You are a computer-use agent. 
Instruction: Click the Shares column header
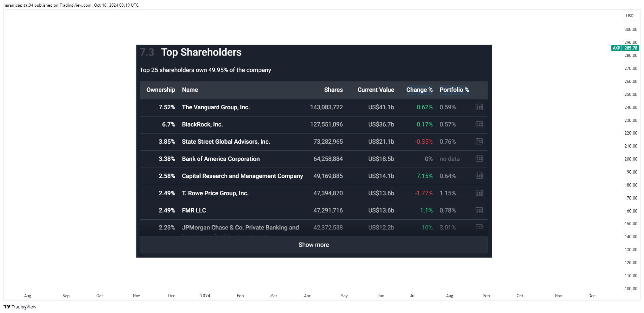tap(333, 90)
